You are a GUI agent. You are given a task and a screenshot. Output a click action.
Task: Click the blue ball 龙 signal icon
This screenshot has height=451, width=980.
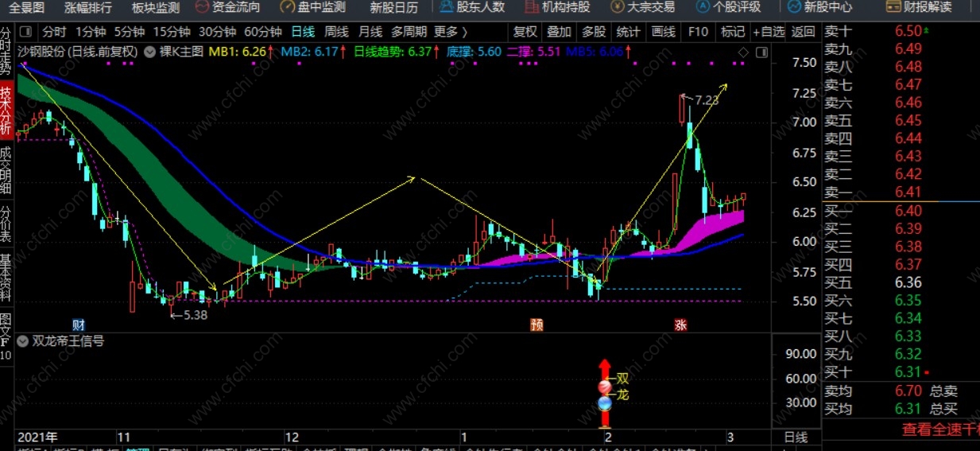(604, 403)
